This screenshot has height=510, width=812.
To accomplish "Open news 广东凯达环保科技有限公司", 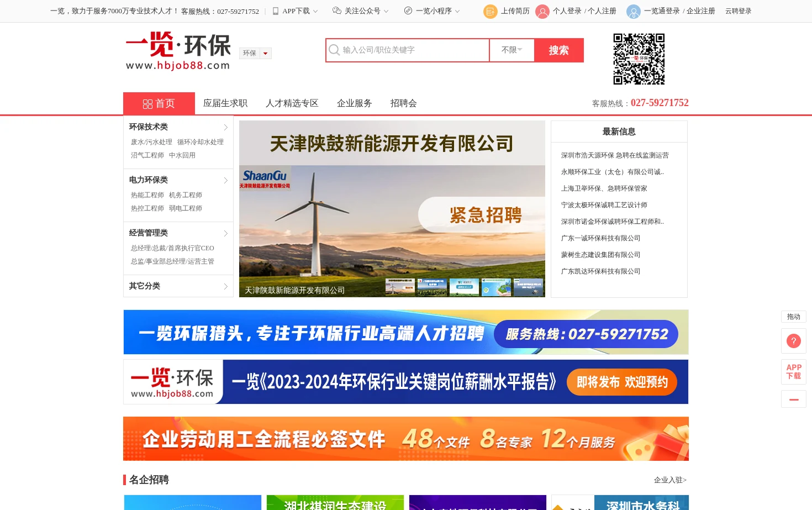I will [x=600, y=271].
